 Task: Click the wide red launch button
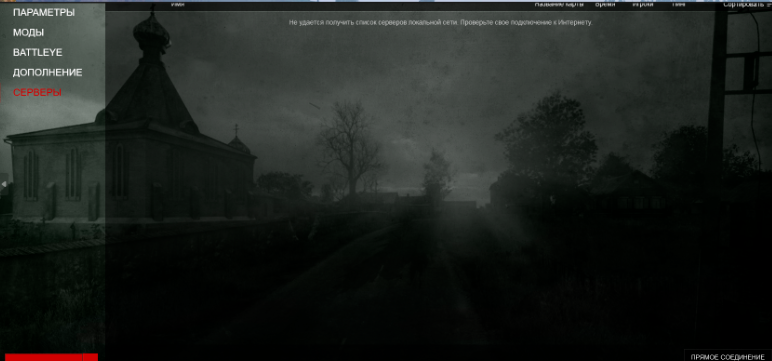tap(44, 357)
